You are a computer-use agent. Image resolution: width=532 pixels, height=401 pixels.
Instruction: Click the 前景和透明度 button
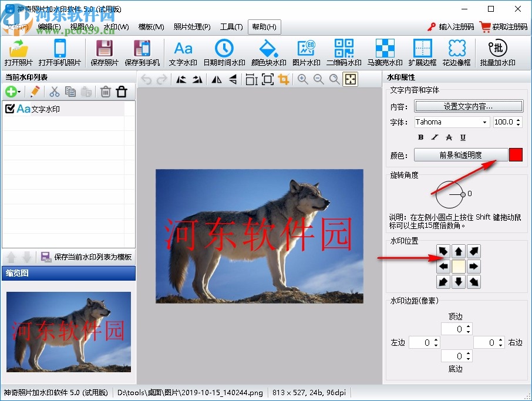point(461,155)
